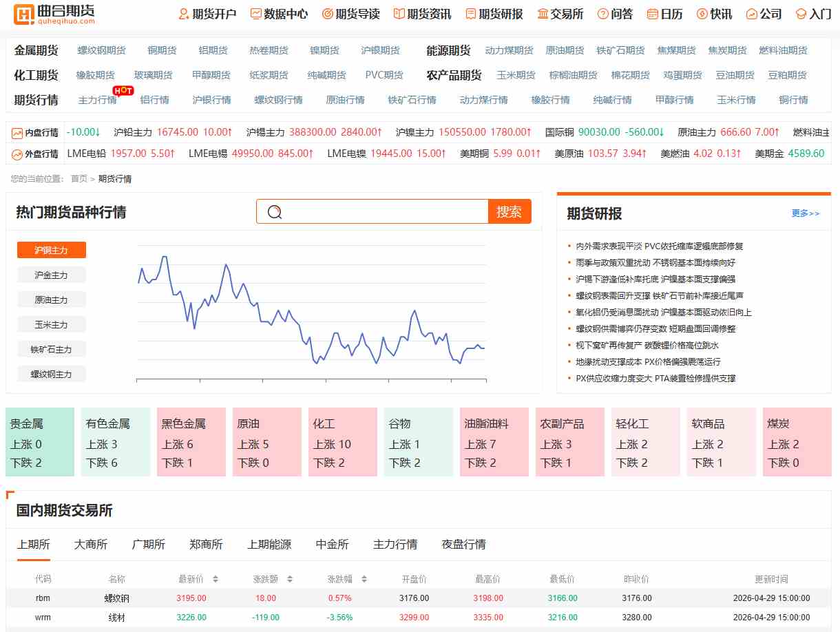Click the 化工 sector tile

coord(343,442)
